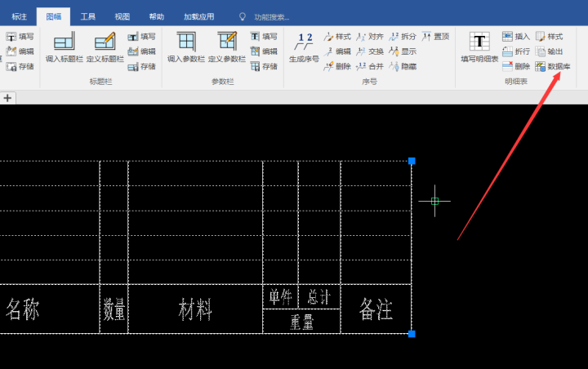
Task: Click 生成序号 to generate part numbers
Action: (304, 47)
